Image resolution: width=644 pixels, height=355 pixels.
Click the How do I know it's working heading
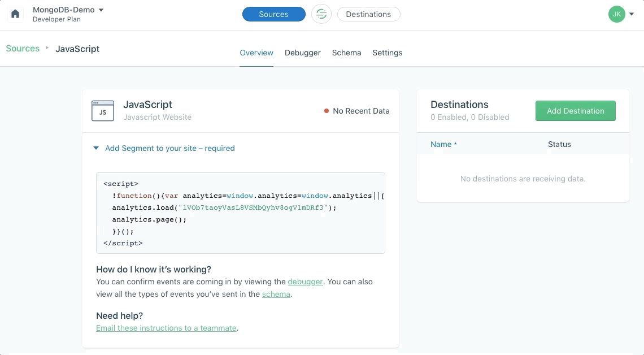tap(154, 270)
